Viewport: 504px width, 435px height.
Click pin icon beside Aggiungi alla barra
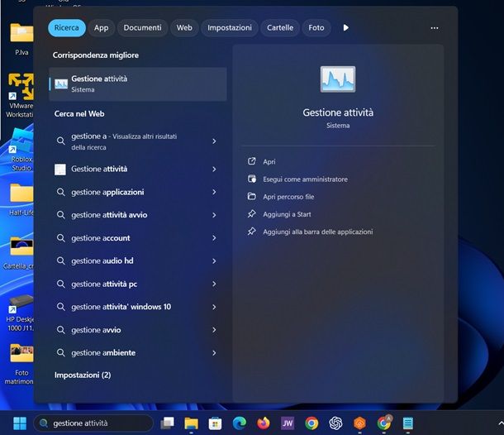(x=252, y=231)
